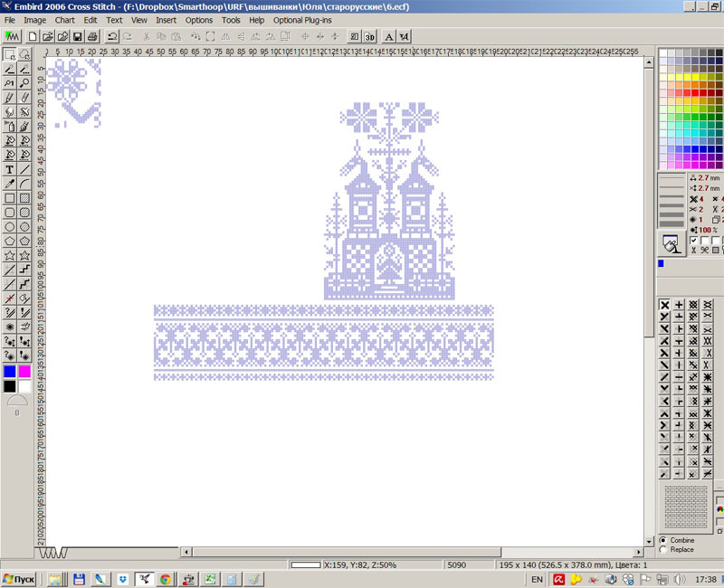
Task: Click the Пуск Start button
Action: click(19, 578)
